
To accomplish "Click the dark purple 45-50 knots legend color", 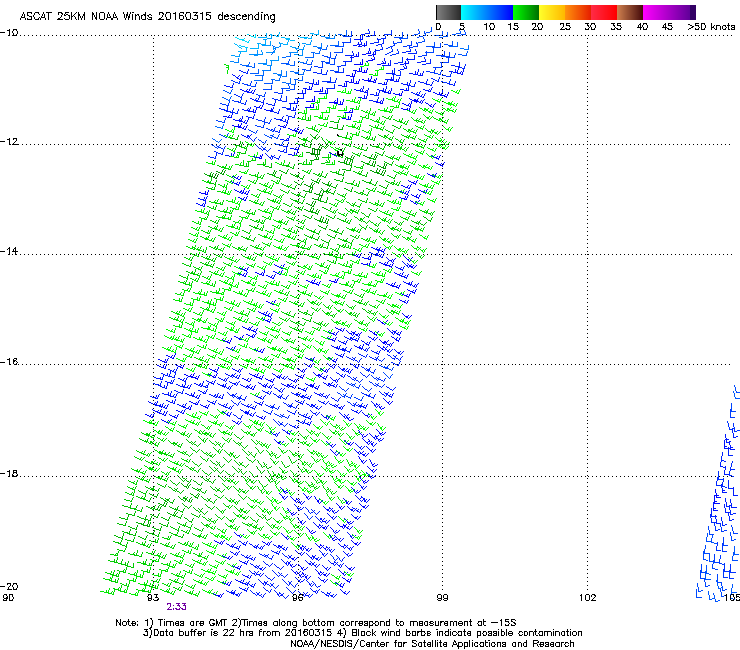I will pyautogui.click(x=682, y=12).
